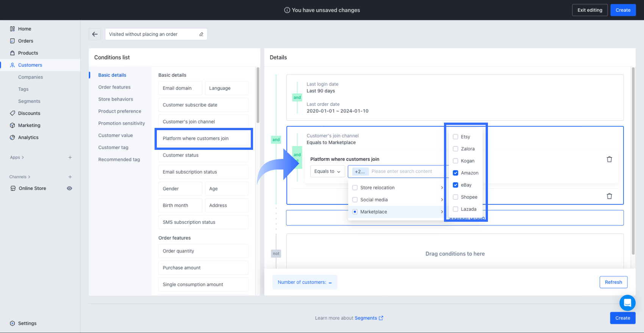
Task: Click the conditions list scrollbar
Action: point(258,95)
